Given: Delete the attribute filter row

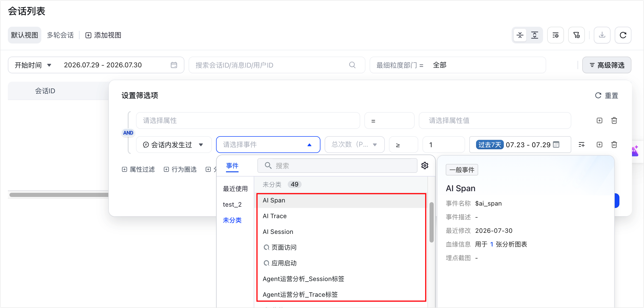Looking at the screenshot, I should (614, 120).
